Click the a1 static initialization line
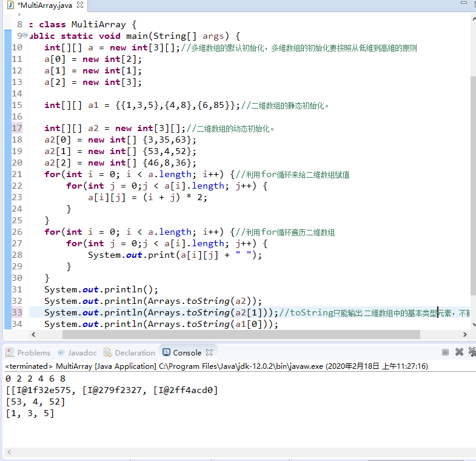The height and width of the screenshot is (461, 476). [186, 106]
